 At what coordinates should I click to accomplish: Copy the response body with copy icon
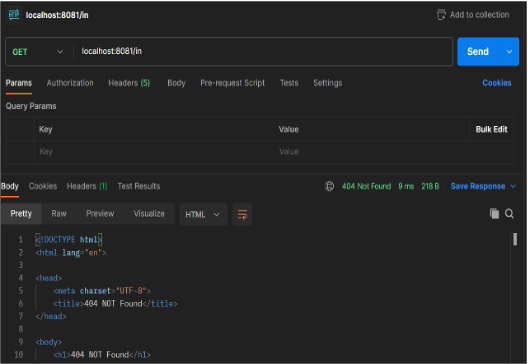tap(494, 213)
